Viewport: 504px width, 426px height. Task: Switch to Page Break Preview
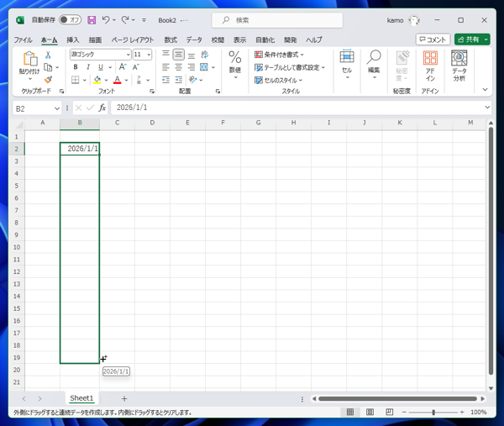[389, 412]
